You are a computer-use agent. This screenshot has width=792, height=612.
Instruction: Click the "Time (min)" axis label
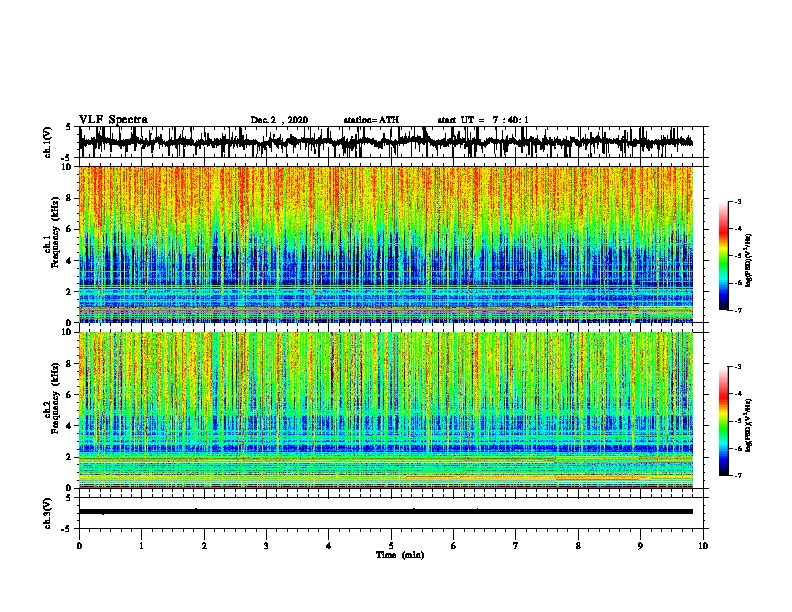click(400, 555)
